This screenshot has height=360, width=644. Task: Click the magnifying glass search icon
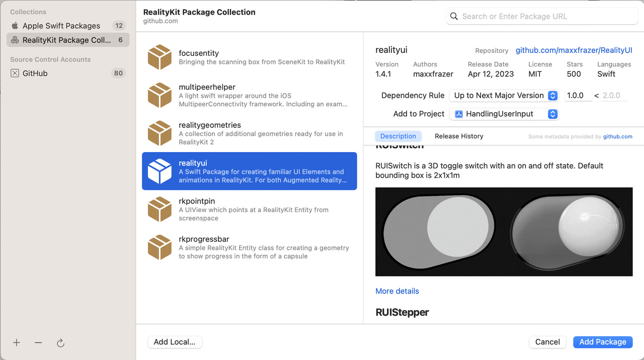pyautogui.click(x=454, y=16)
